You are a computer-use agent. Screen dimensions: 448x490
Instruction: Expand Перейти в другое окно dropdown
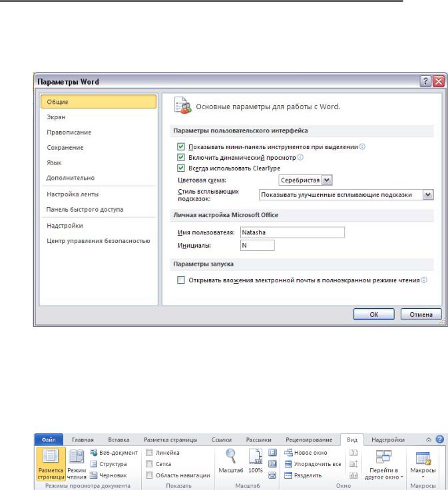tap(383, 465)
